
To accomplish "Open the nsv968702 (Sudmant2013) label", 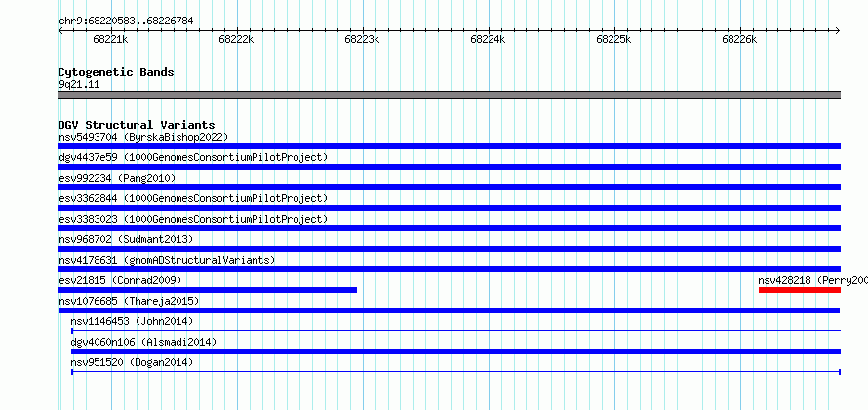I will pyautogui.click(x=126, y=239).
